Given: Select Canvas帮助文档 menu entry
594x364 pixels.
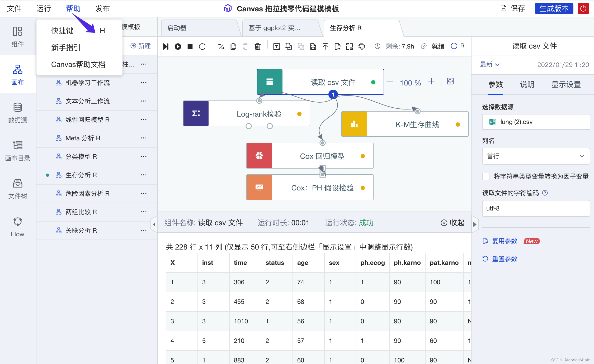Looking at the screenshot, I should coord(78,64).
